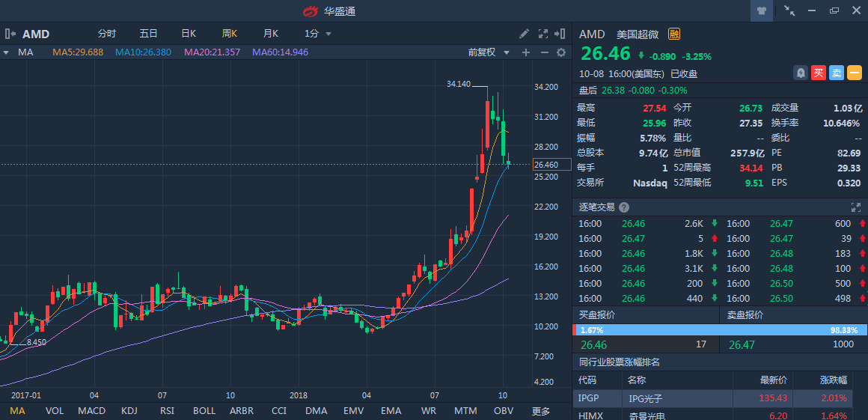Select the RSI indicator
This screenshot has width=868, height=420.
pos(167,411)
